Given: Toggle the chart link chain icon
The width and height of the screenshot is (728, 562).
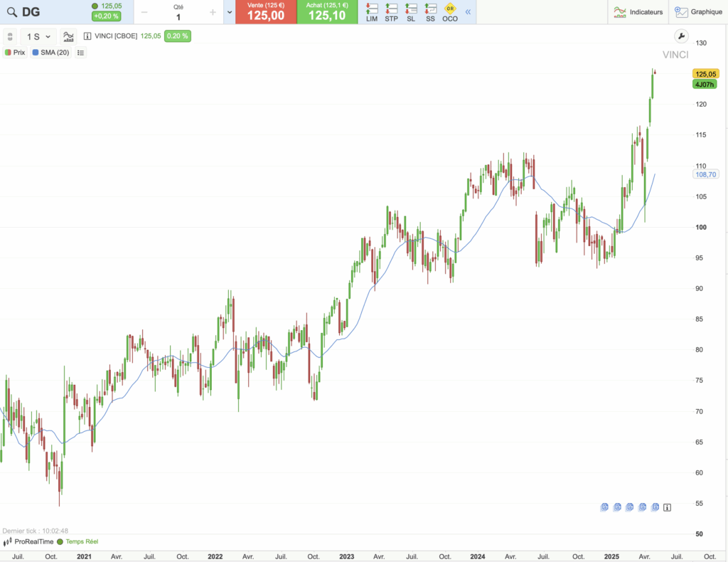Looking at the screenshot, I should [10, 37].
